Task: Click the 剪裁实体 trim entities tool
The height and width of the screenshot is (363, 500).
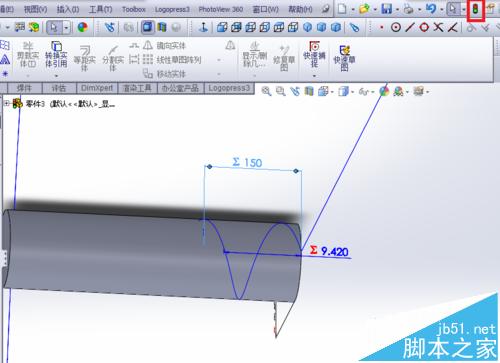Action: coord(28,55)
